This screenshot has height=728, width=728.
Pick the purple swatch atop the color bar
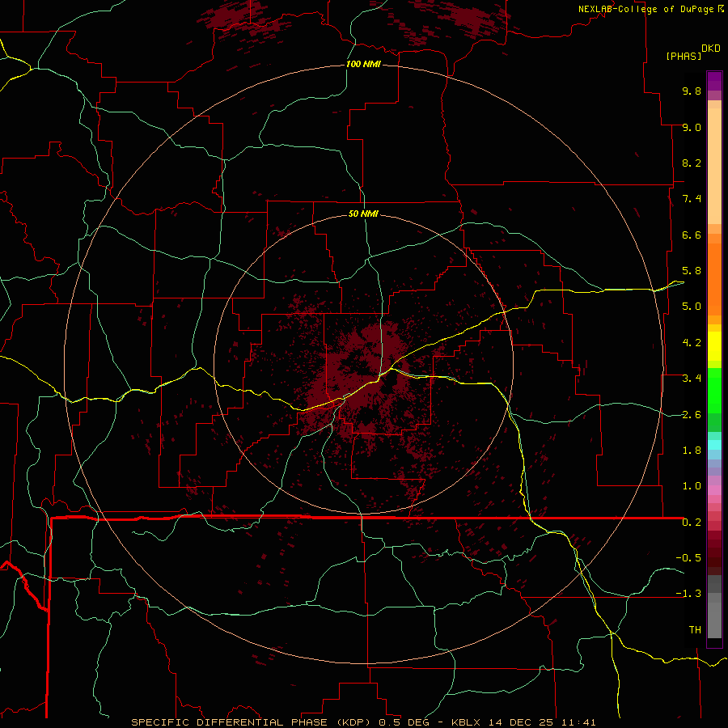click(714, 81)
